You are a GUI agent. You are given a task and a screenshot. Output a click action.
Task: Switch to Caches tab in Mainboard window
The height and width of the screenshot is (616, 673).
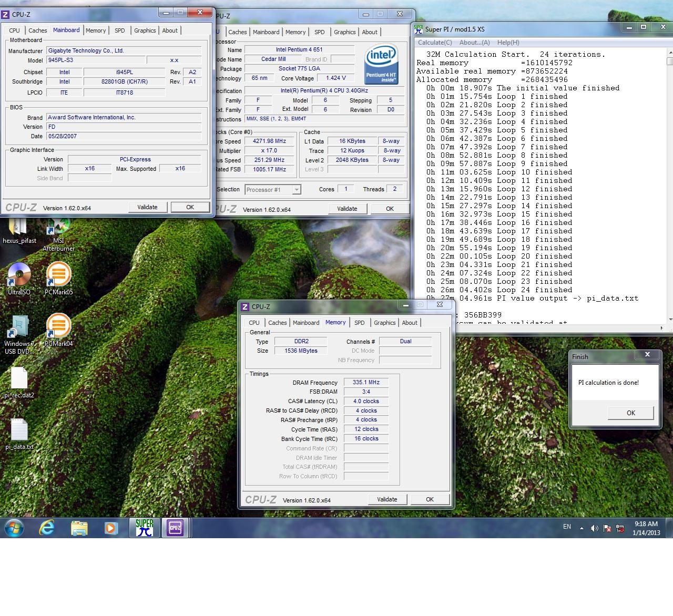[38, 30]
